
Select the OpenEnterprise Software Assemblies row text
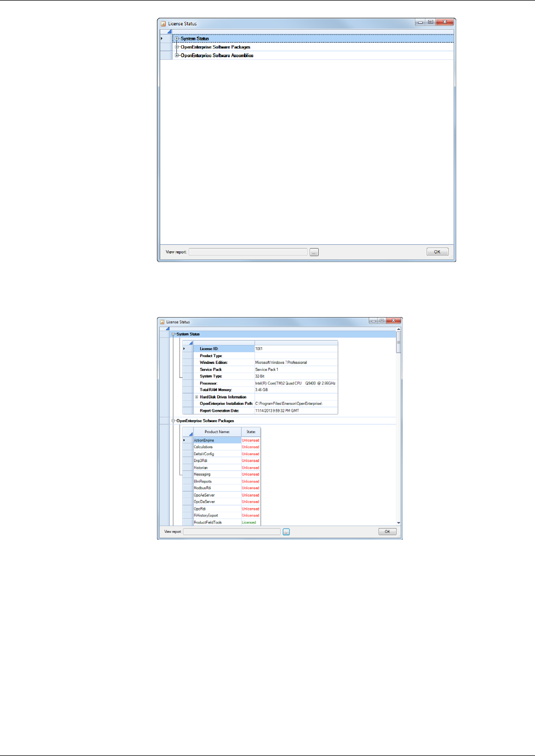click(217, 56)
